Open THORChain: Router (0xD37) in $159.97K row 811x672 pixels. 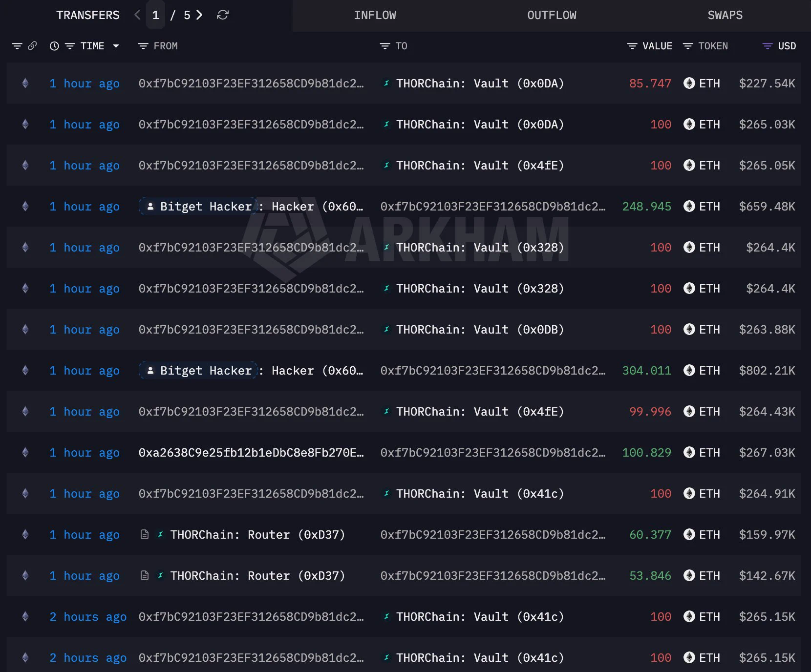(x=257, y=535)
